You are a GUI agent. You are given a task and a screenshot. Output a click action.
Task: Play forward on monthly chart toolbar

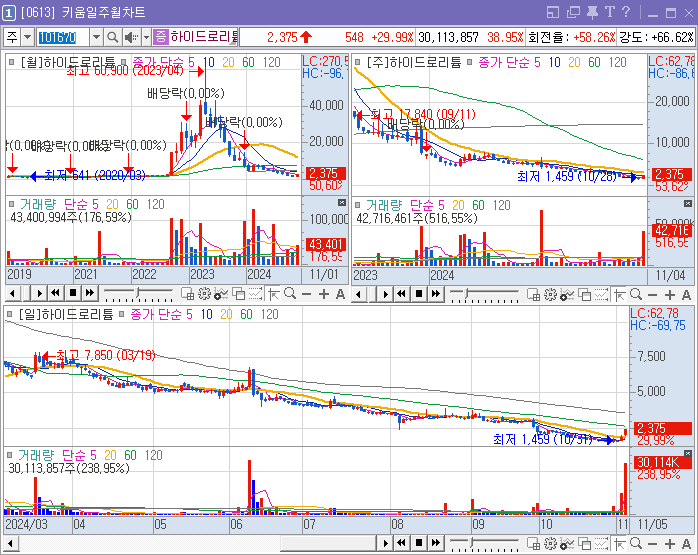click(40, 294)
